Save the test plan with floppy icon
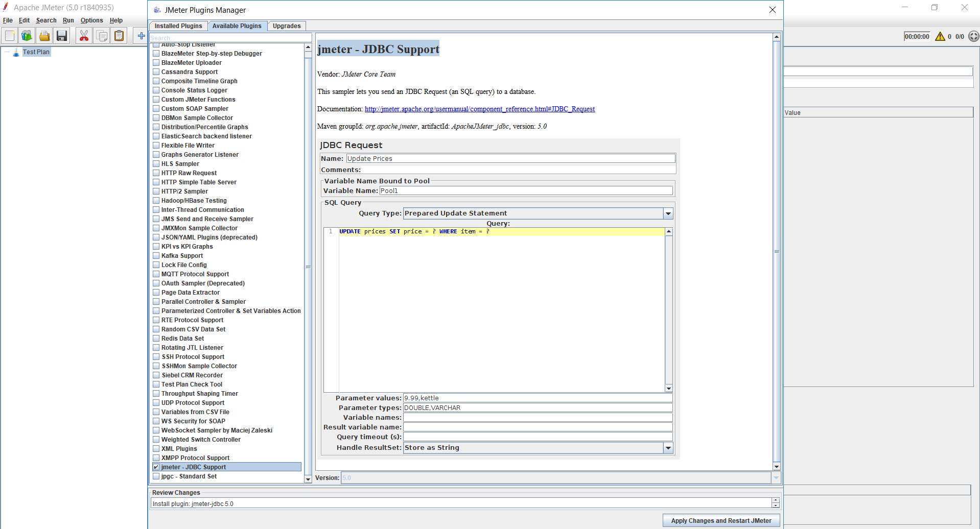Screen dimensions: 980x529 (62, 36)
